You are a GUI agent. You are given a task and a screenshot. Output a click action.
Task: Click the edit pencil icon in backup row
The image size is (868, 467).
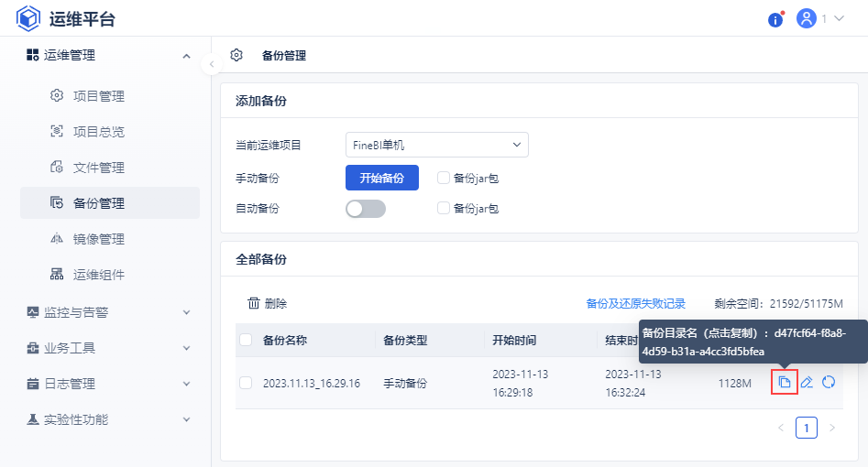(807, 382)
